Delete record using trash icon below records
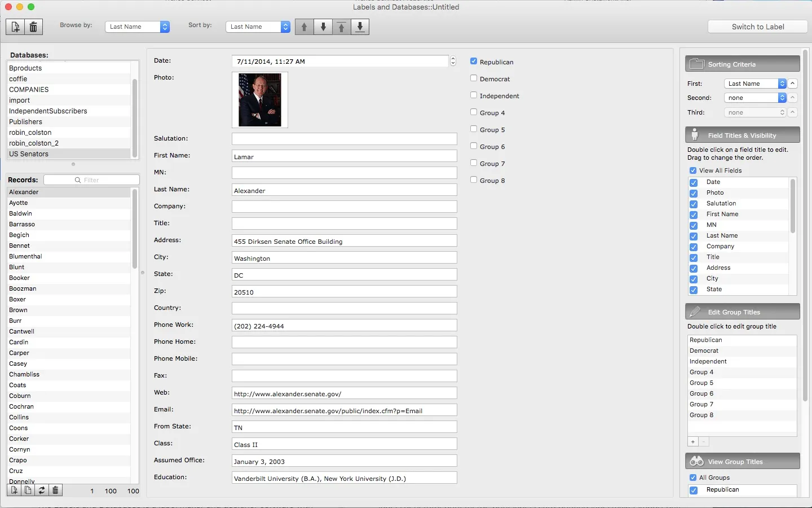Image resolution: width=812 pixels, height=508 pixels. click(55, 491)
